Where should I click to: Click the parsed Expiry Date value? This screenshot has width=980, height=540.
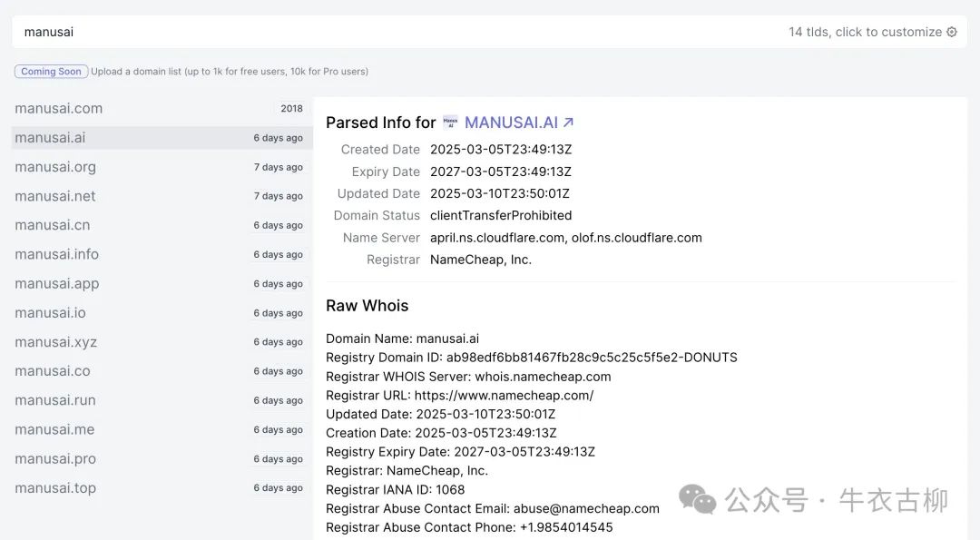(501, 172)
